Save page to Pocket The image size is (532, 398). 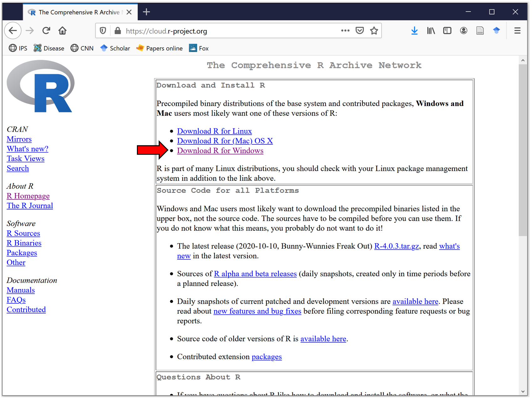pyautogui.click(x=360, y=31)
